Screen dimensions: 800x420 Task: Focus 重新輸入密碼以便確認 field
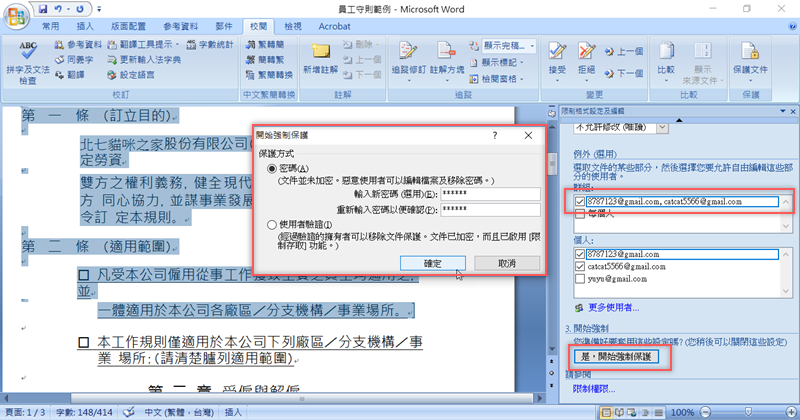pyautogui.click(x=490, y=210)
